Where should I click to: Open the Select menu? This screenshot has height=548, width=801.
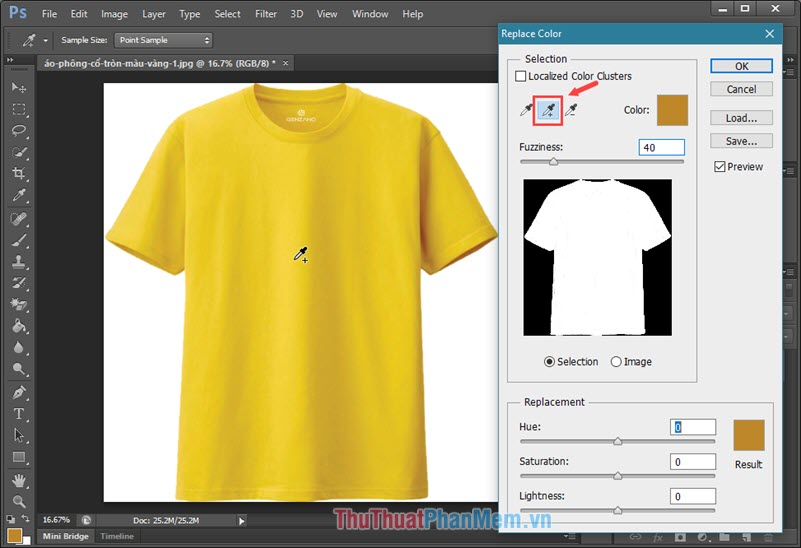[x=227, y=14]
